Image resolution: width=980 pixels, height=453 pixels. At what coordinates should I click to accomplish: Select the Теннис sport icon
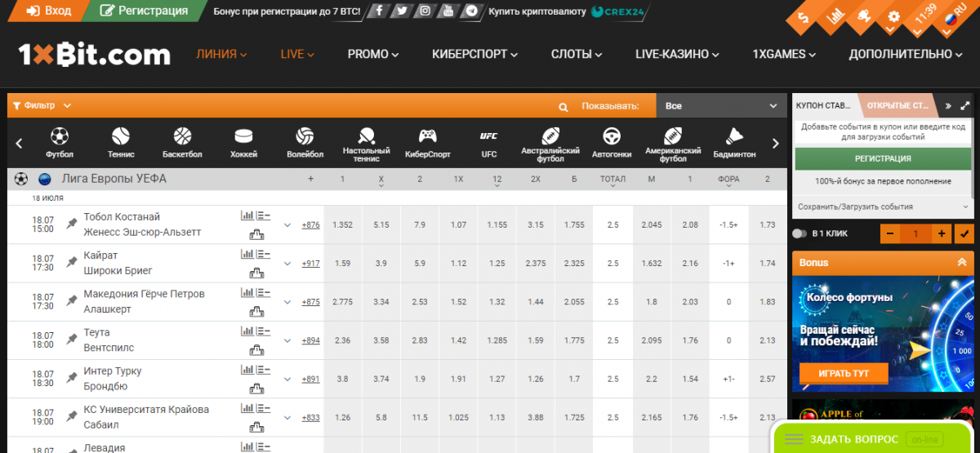pos(121,143)
